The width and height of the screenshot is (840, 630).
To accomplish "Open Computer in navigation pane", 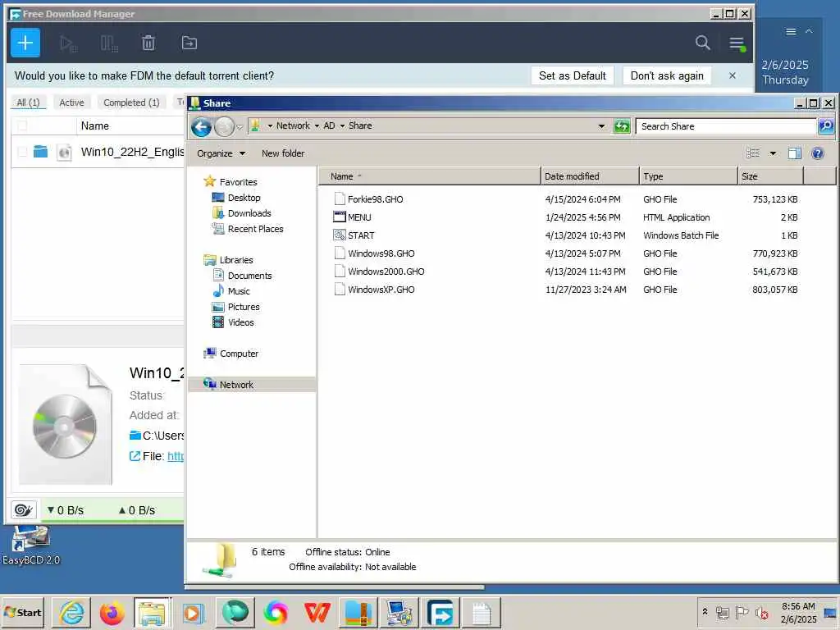I will (239, 354).
